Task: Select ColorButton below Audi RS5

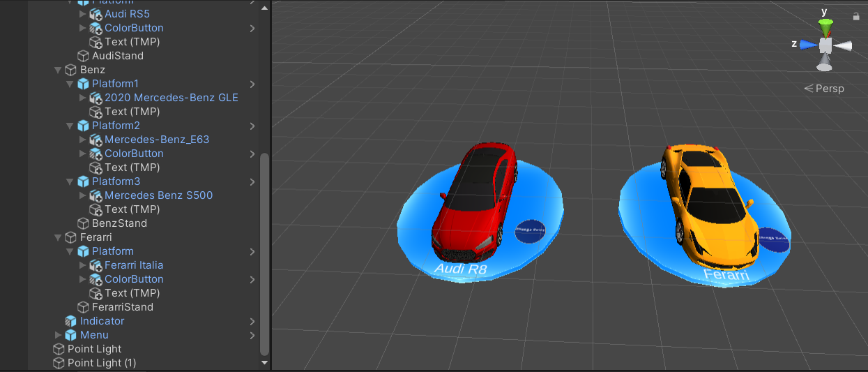Action: [x=134, y=28]
